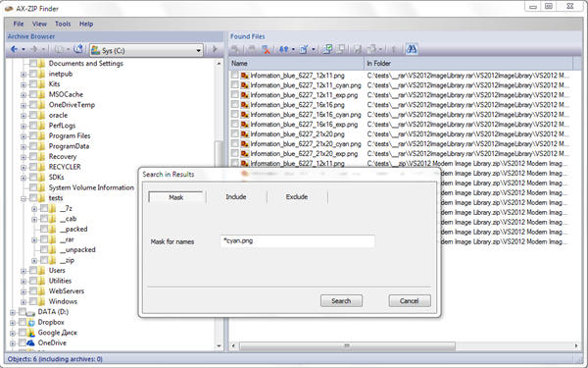Screen dimensions: 588x368
Task: Click the blue back arrow in Archive Browser
Action: [14, 49]
